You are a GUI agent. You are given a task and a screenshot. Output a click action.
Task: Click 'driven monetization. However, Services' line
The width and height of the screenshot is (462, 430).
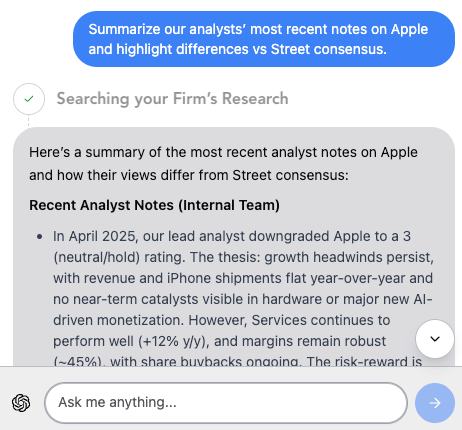coord(222,320)
